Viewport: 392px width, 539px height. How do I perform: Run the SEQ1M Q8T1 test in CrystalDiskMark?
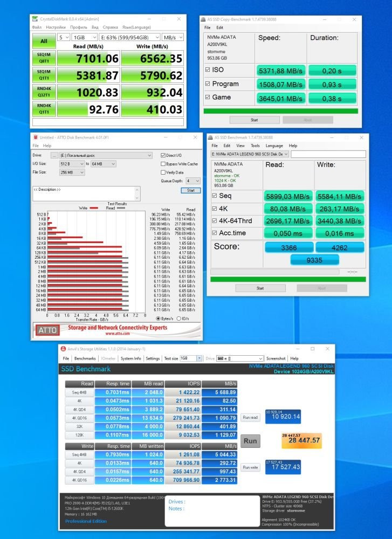tap(44, 58)
